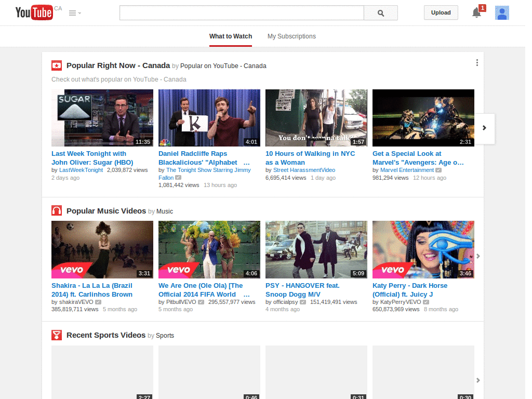Open Avengers Special Look video thumbnail
This screenshot has height=399, width=532.
pyautogui.click(x=423, y=118)
